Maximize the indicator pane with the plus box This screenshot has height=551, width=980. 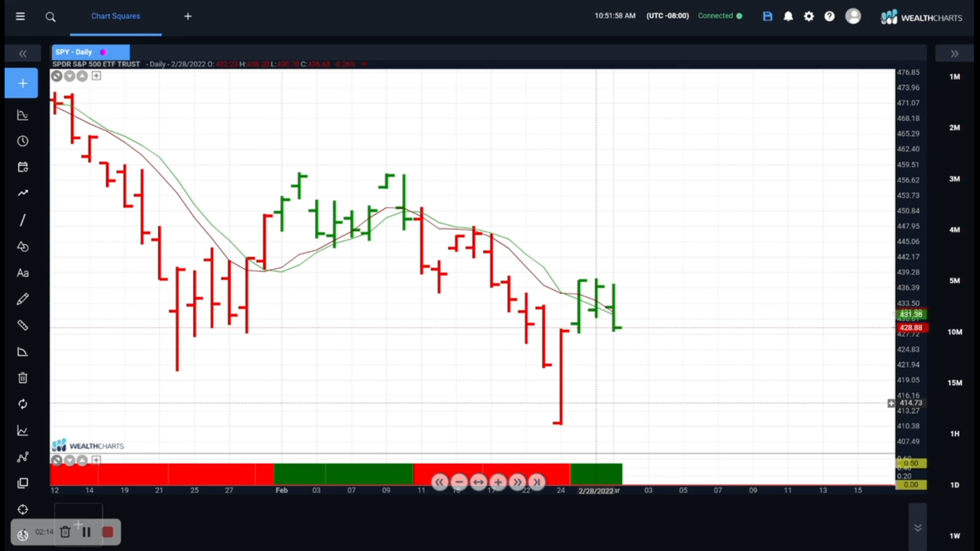[96, 460]
